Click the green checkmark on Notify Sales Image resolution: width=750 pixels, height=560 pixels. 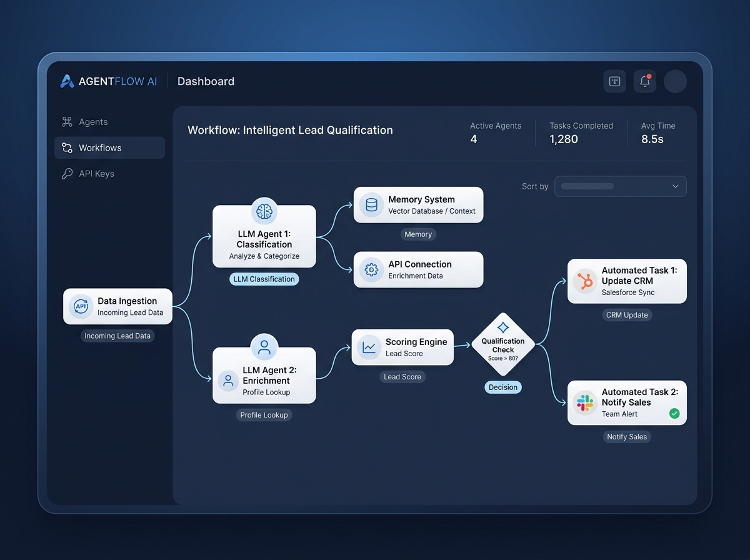[x=674, y=413]
